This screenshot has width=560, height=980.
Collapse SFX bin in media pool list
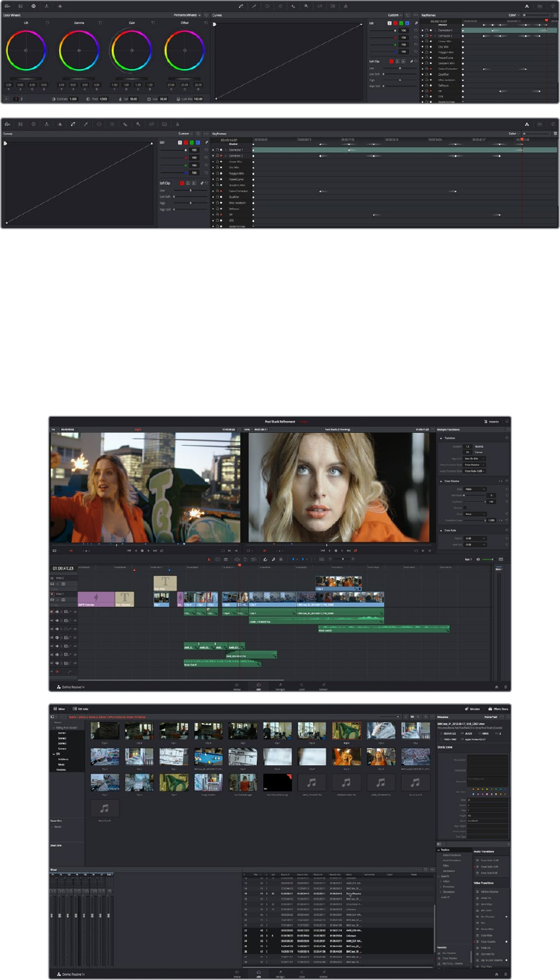tap(55, 754)
